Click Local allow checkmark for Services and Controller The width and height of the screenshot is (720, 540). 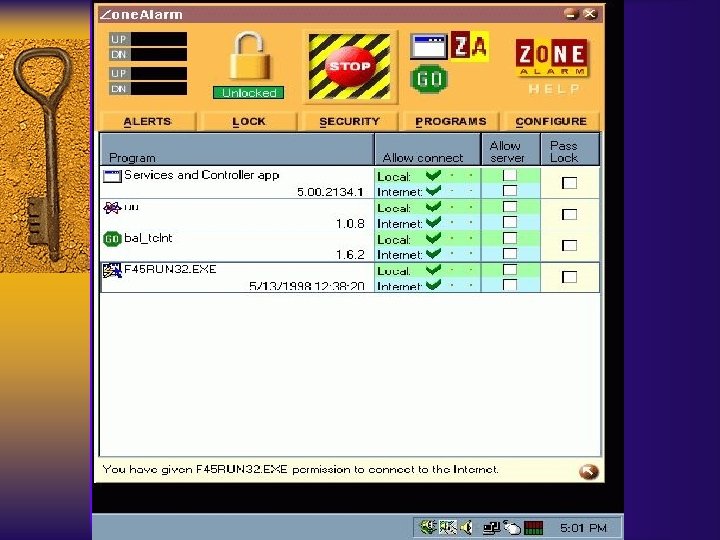point(433,175)
